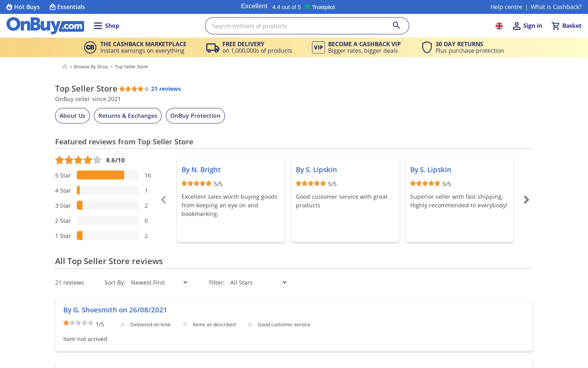This screenshot has width=588, height=368.
Task: Open the Basket
Action: 566,26
